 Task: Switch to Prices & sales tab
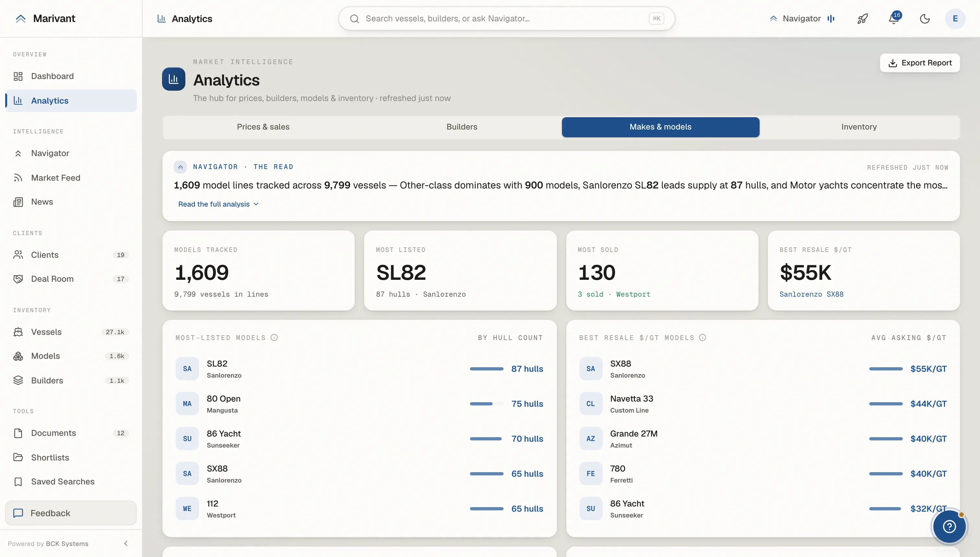(x=263, y=127)
